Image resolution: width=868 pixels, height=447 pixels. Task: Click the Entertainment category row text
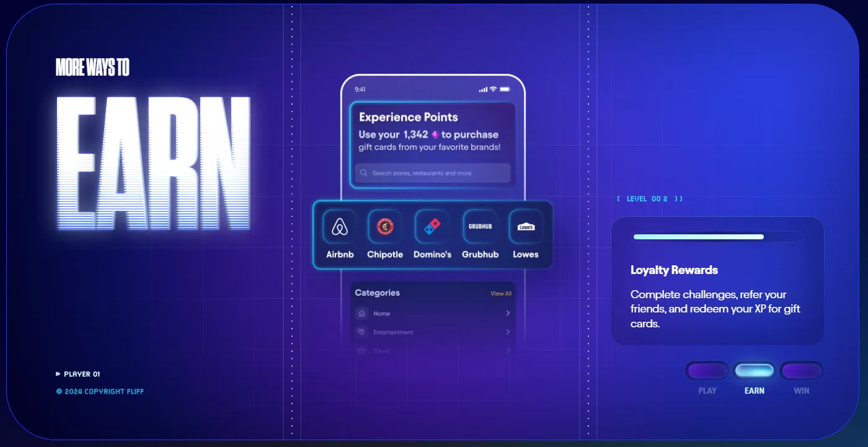[x=393, y=332]
